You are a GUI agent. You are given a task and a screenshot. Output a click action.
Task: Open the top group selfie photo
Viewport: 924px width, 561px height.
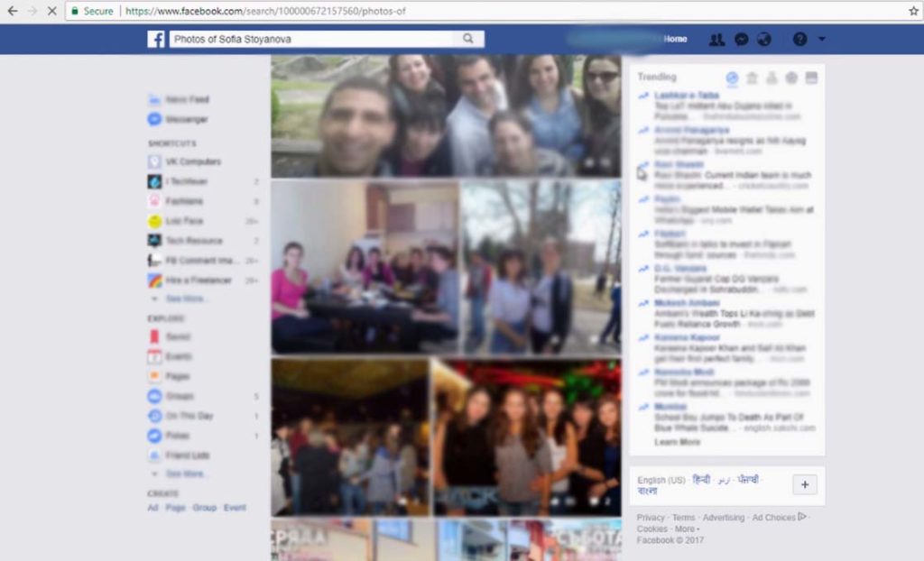446,116
